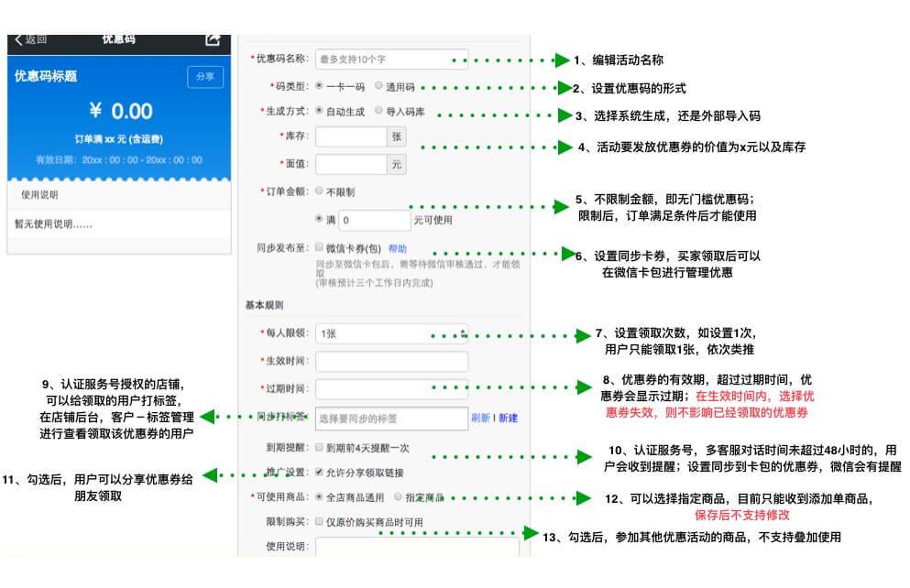This screenshot has width=910, height=588.
Task: Open the 帮助 link beside 微信卡券
Action: pyautogui.click(x=398, y=249)
